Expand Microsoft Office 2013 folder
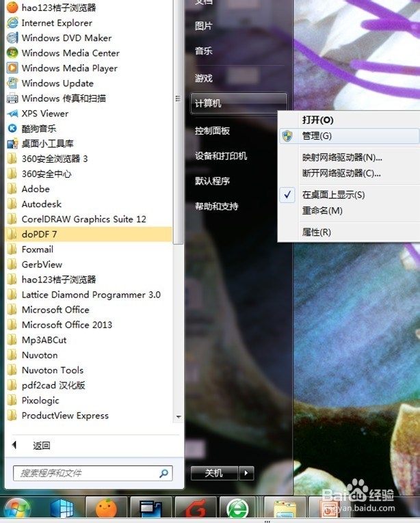The width and height of the screenshot is (420, 523). [x=89, y=325]
